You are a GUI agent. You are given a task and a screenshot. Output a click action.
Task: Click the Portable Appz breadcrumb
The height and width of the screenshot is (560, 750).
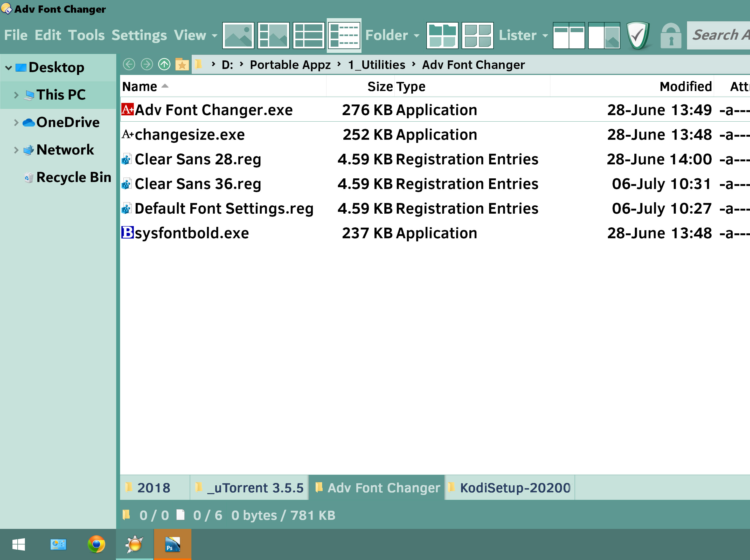[290, 64]
